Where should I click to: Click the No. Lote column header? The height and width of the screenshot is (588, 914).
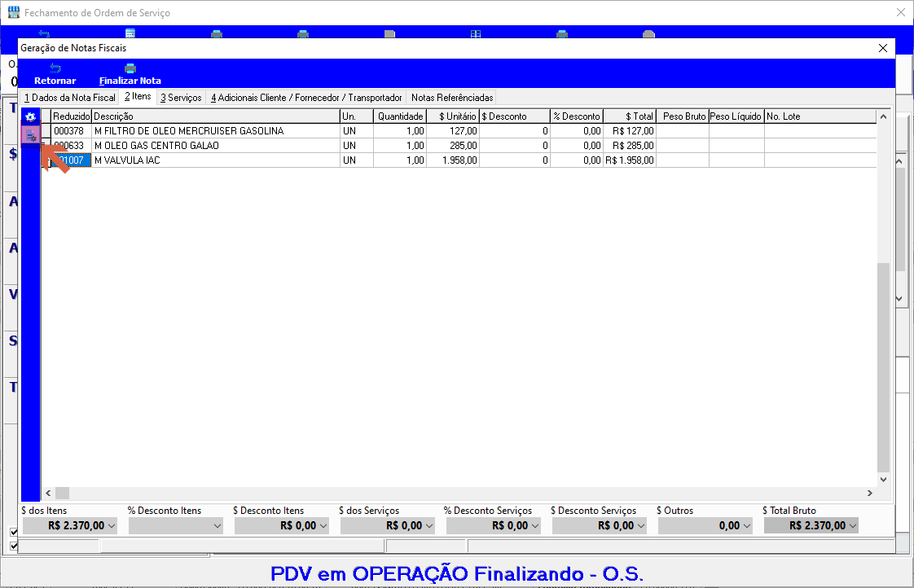pyautogui.click(x=820, y=116)
